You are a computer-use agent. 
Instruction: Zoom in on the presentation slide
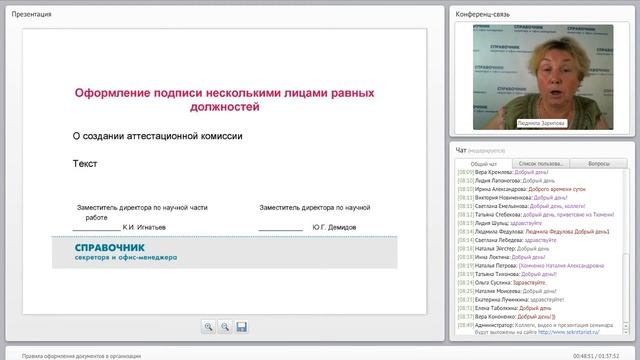(x=208, y=327)
